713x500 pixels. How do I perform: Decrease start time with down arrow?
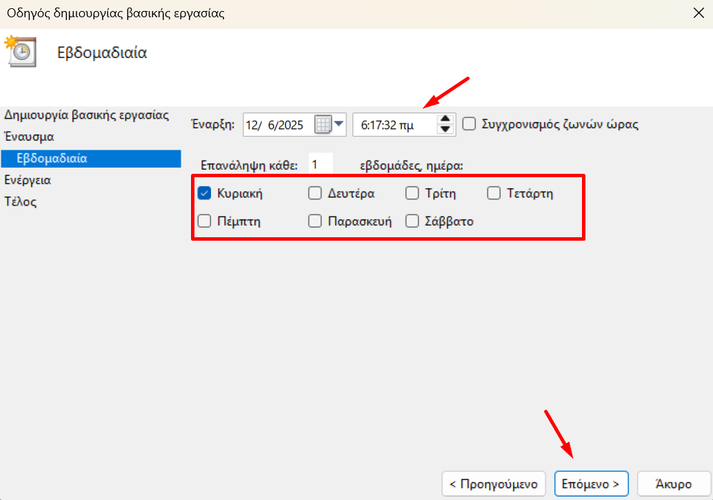(445, 130)
